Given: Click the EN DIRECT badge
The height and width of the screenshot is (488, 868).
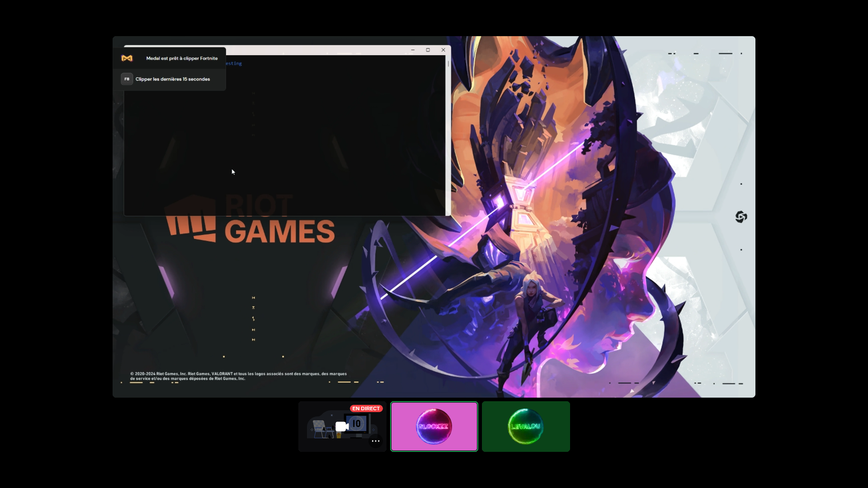Looking at the screenshot, I should click(366, 408).
